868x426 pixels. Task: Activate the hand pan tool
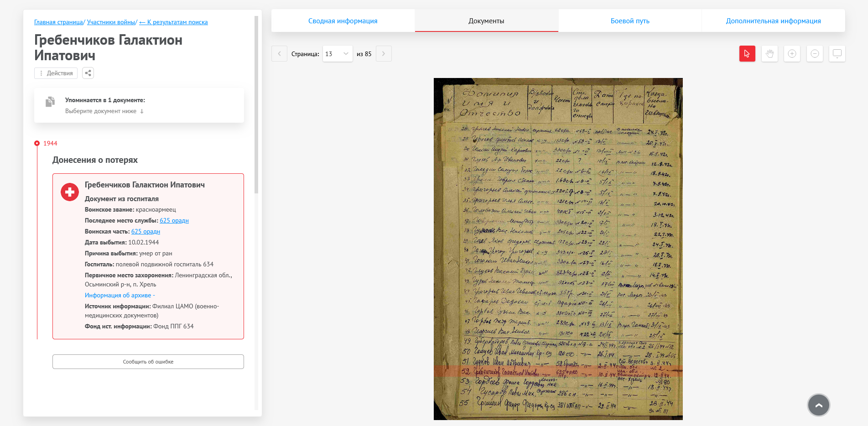click(769, 54)
